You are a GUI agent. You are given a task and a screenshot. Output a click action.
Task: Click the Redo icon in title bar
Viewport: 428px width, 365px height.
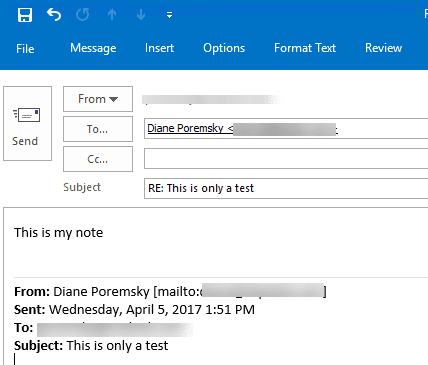click(x=83, y=15)
